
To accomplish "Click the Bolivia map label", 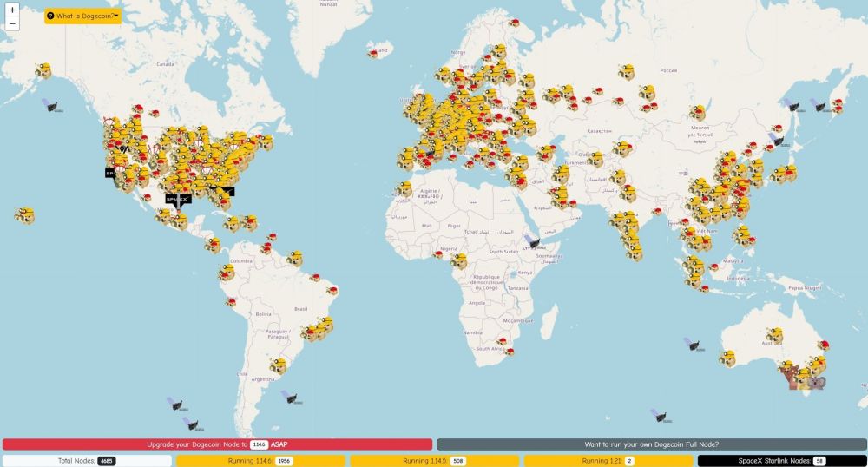I will pos(264,313).
